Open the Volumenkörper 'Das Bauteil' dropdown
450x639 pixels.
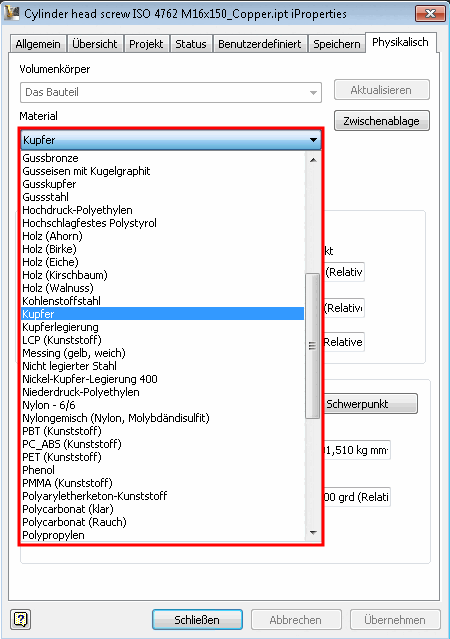[x=171, y=92]
